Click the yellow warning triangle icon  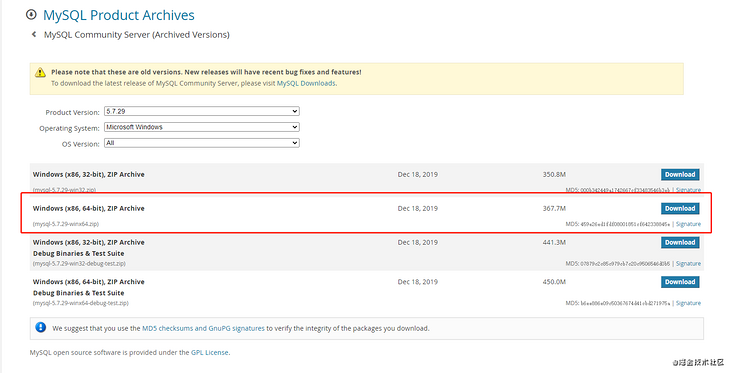[x=40, y=72]
